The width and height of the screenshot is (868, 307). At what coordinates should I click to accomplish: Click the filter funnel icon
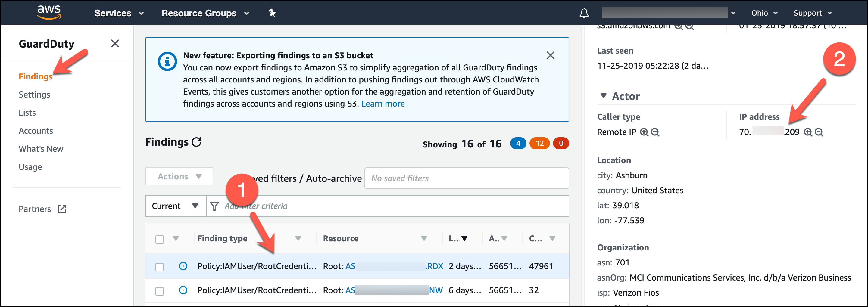(x=214, y=206)
